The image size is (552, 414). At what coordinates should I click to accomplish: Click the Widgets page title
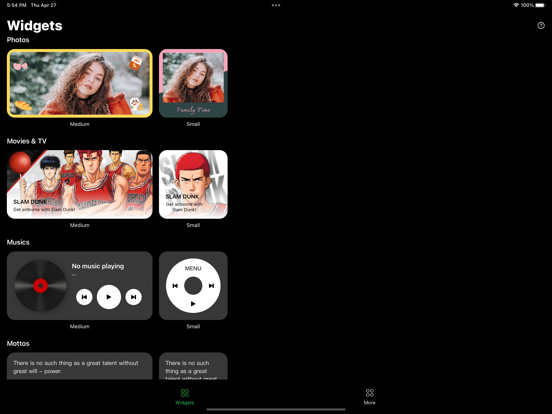tap(34, 26)
